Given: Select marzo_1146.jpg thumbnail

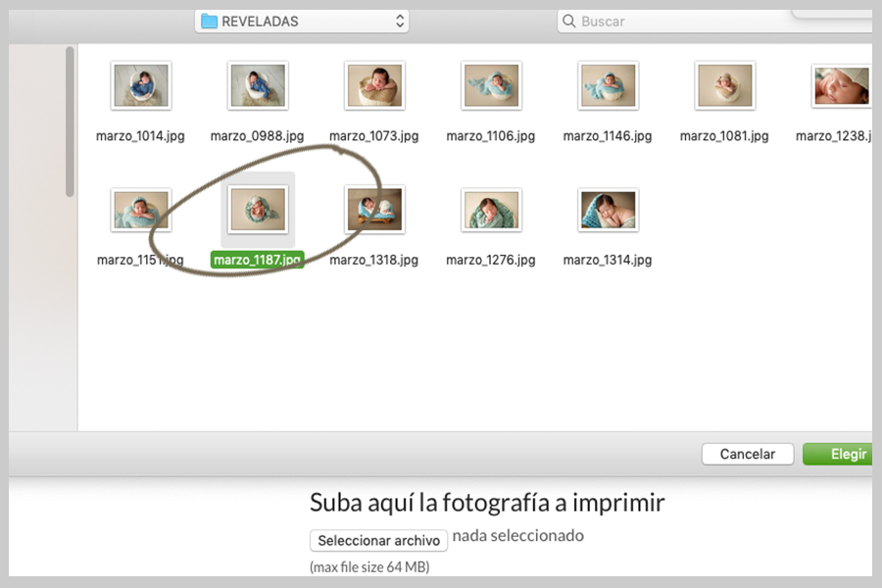Looking at the screenshot, I should click(608, 86).
